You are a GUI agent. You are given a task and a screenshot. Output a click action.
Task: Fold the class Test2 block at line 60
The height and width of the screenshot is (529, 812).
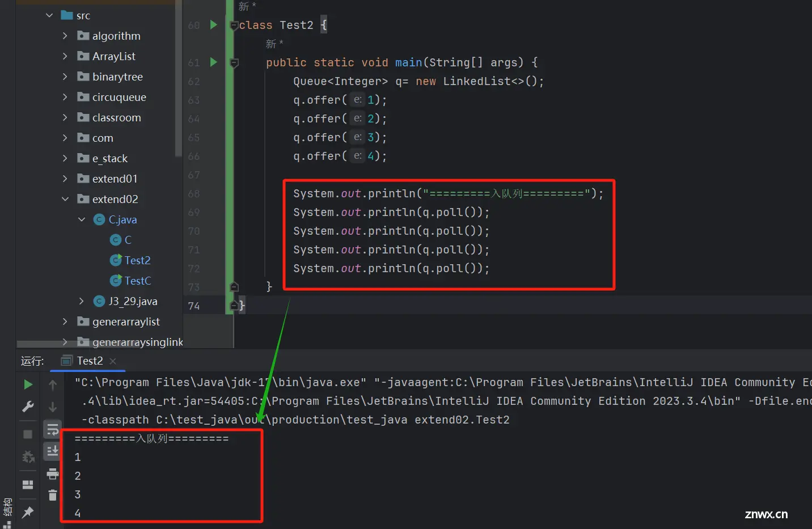point(234,25)
